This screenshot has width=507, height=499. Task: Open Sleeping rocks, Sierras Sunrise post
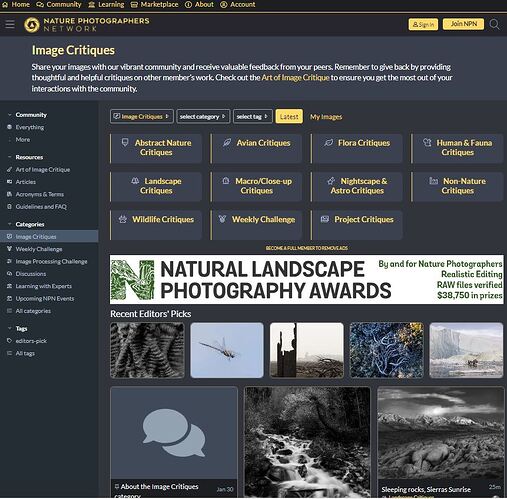(x=426, y=489)
